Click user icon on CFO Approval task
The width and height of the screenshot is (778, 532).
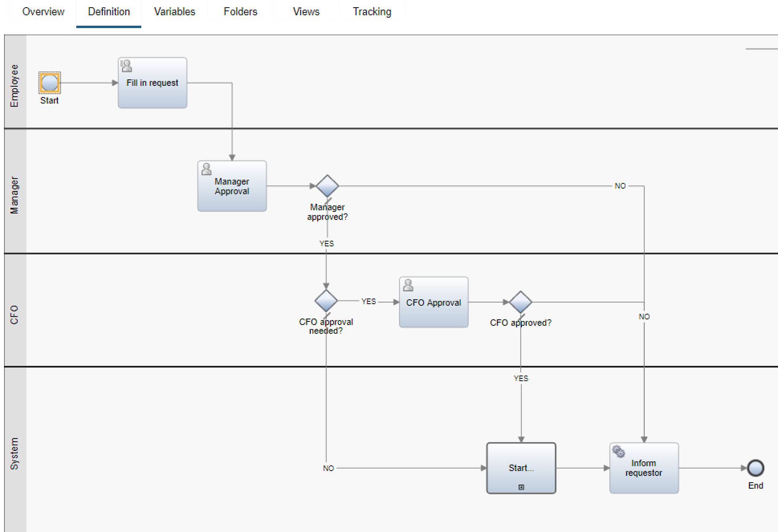[408, 285]
